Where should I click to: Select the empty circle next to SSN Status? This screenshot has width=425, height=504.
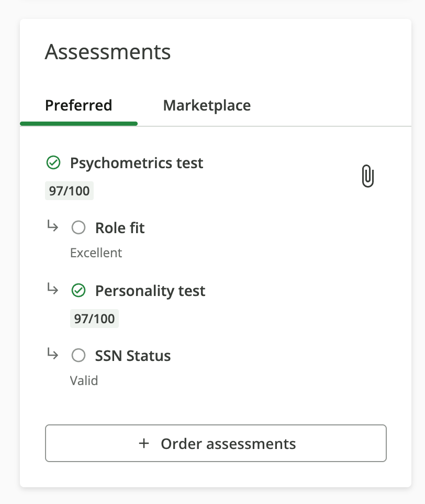click(x=78, y=356)
